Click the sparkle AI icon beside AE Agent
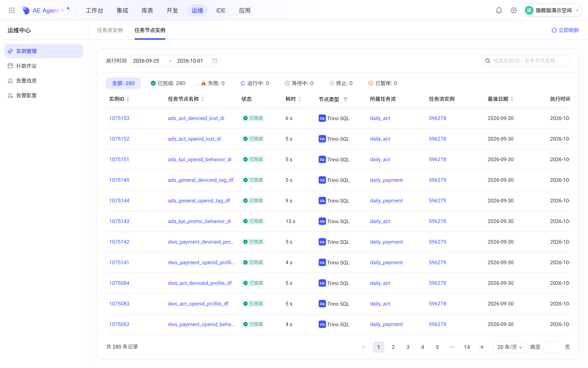 [68, 9]
